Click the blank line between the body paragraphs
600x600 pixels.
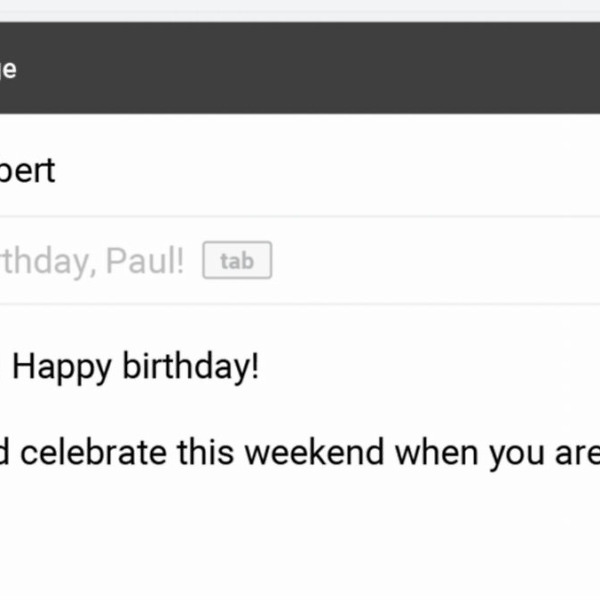click(x=300, y=410)
